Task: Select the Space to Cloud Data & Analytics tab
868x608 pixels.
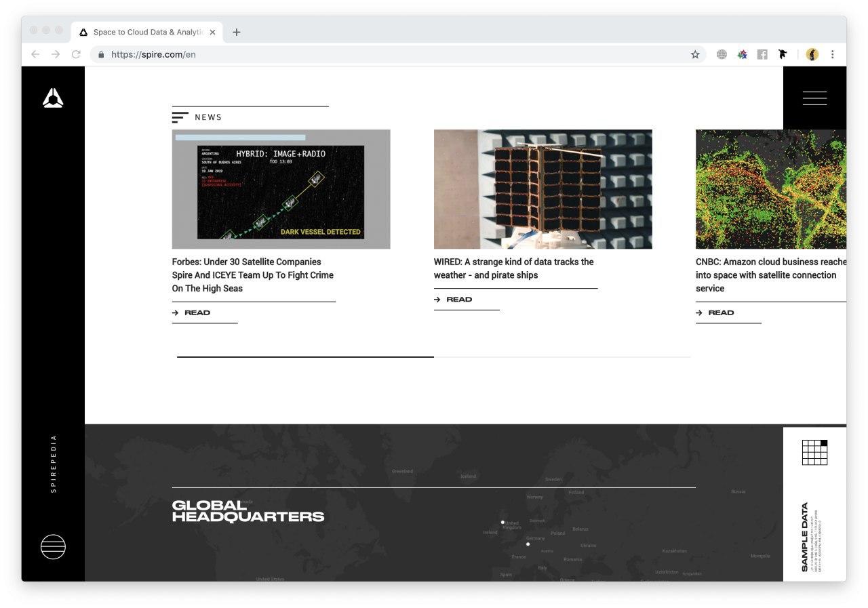Action: click(x=146, y=32)
